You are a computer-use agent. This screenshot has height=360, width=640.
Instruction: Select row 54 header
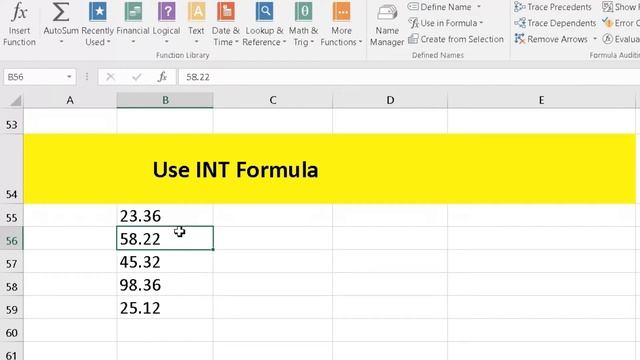coord(12,169)
